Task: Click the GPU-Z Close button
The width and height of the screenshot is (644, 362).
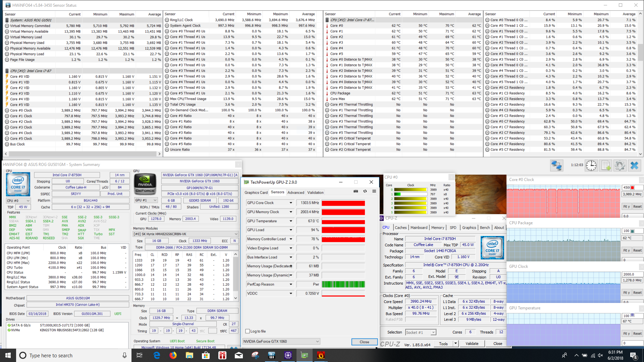Action: [x=364, y=342]
